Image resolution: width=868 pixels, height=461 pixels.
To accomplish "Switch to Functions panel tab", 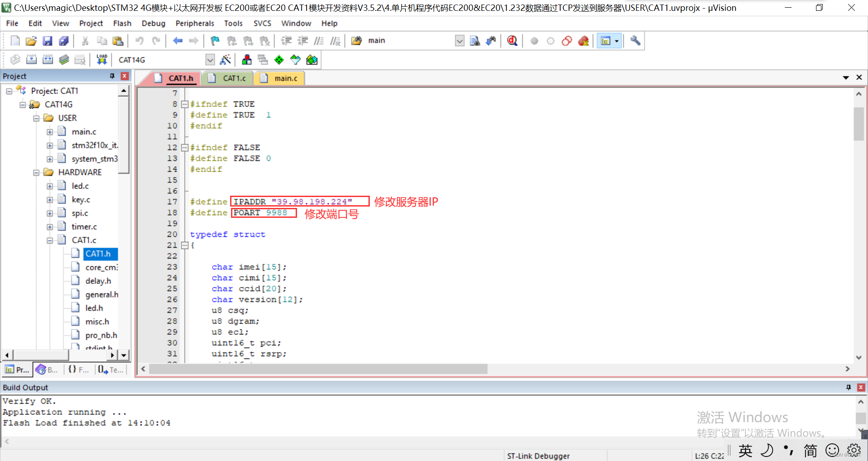I will [78, 370].
